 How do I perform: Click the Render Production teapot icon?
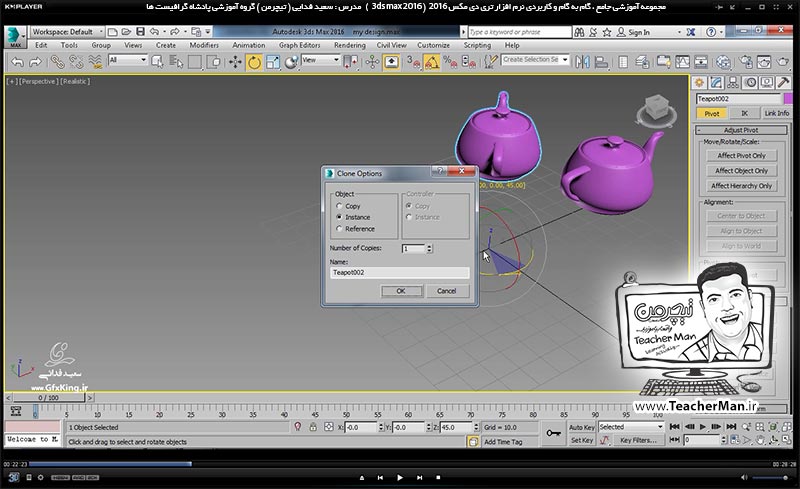[x=783, y=62]
